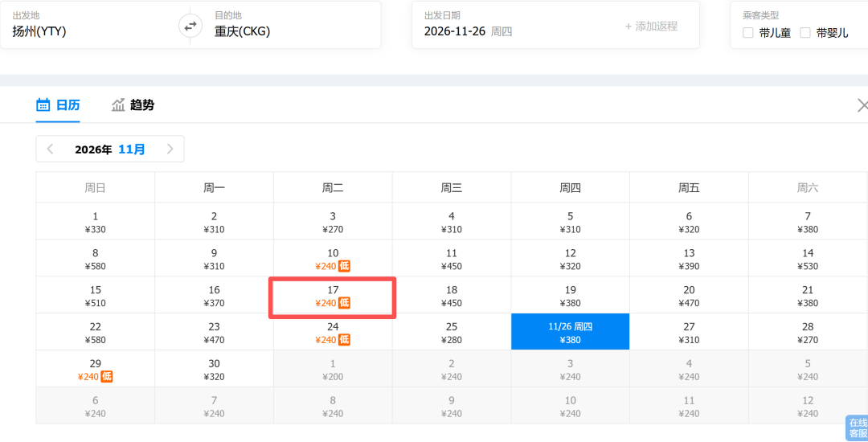Screen dimensions: 868x442
Task: Choose November 30 at ¥320
Action: pos(215,369)
